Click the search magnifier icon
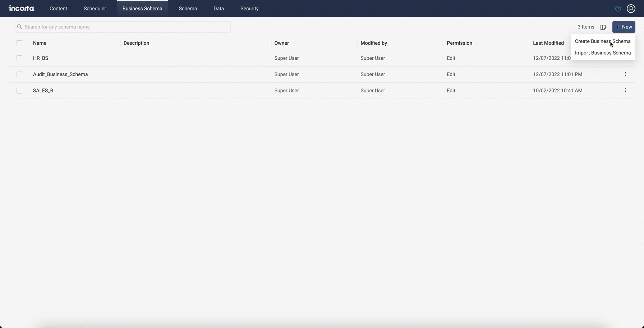644x328 pixels. 20,27
